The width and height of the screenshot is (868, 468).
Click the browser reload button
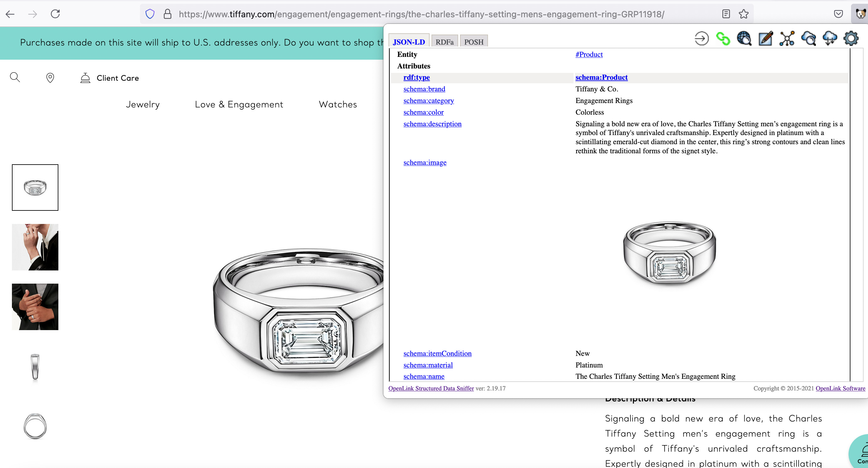(x=55, y=14)
